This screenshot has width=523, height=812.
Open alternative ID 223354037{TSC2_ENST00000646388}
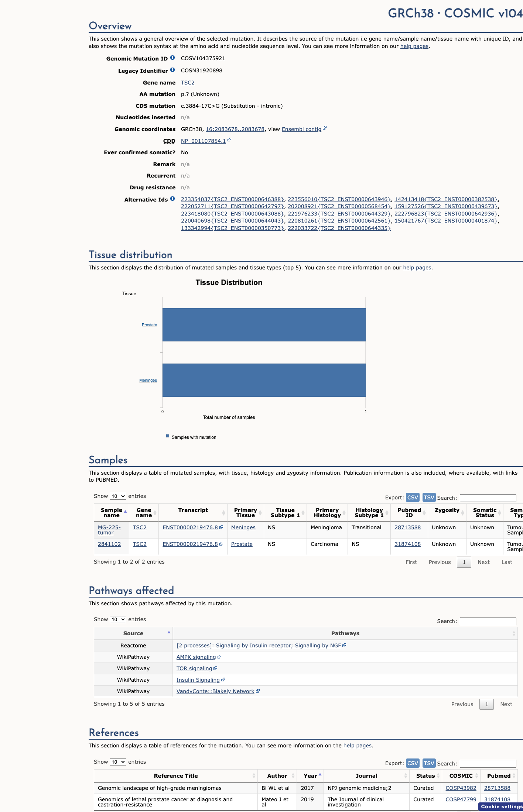(232, 199)
